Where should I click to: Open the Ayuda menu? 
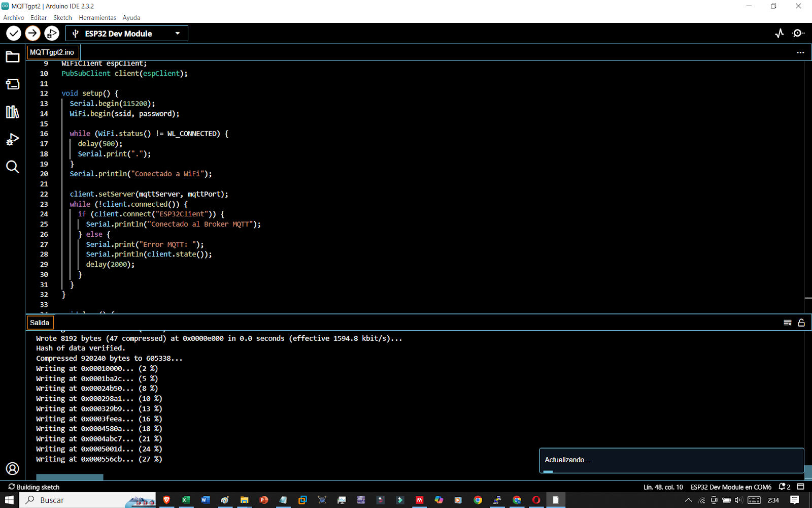131,18
